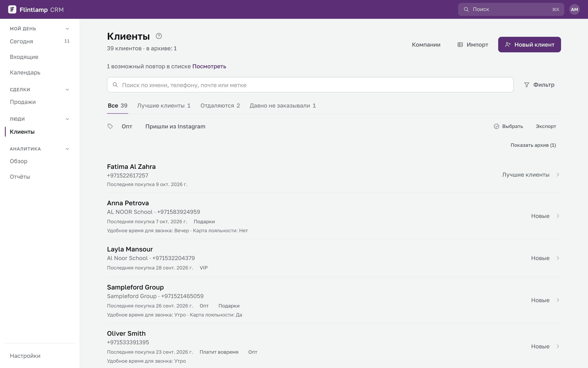Open Входящие in sidebar
588x368 pixels.
point(40,57)
